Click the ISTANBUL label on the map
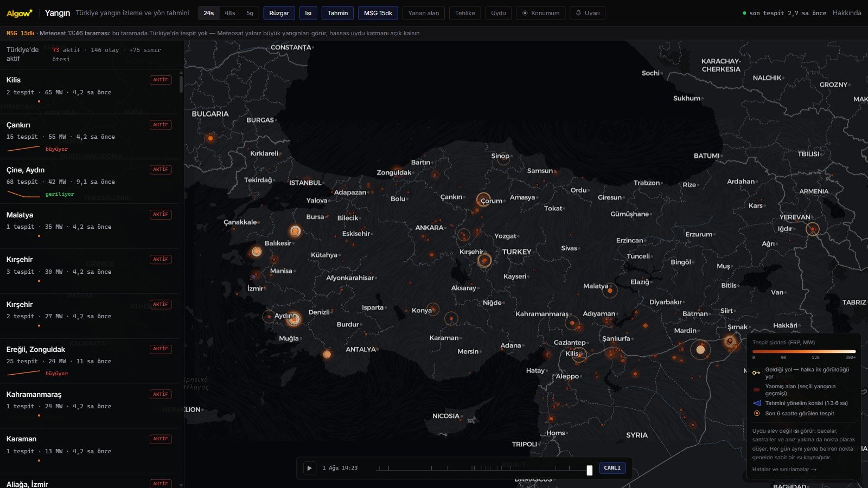Screen dimensions: 868x488 305,183
